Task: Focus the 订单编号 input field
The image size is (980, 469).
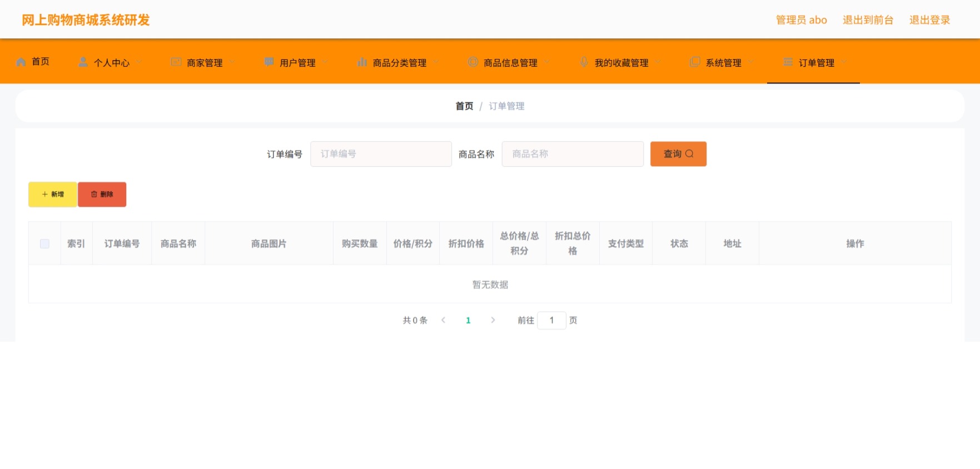Action: coord(381,154)
